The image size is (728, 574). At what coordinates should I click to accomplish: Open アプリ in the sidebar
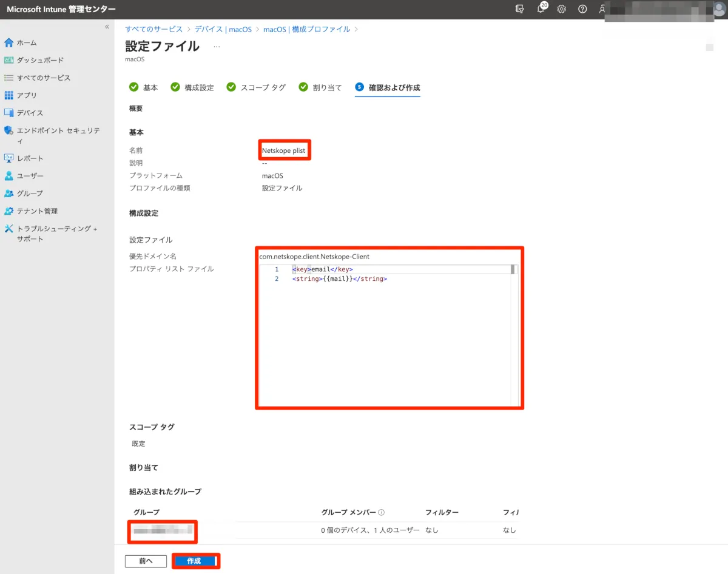tap(26, 95)
